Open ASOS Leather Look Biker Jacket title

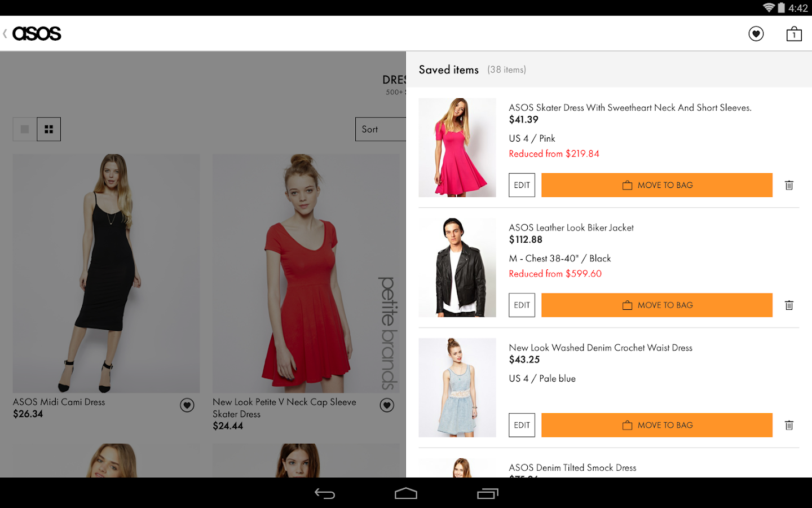[571, 228]
